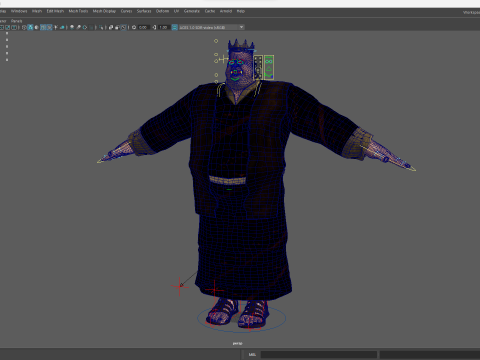The height and width of the screenshot is (360, 480).
Task: Click the gamma value field 1.00
Action: coord(163,27)
